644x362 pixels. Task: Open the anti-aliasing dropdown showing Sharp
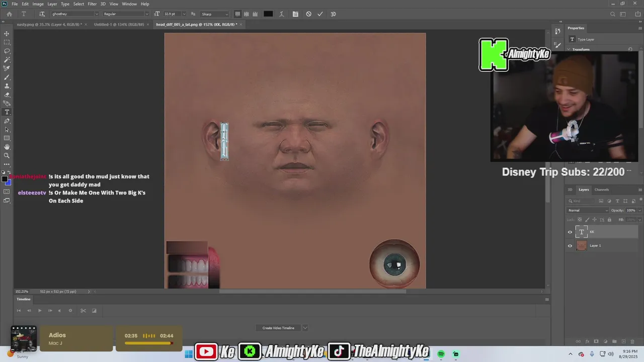pyautogui.click(x=214, y=14)
